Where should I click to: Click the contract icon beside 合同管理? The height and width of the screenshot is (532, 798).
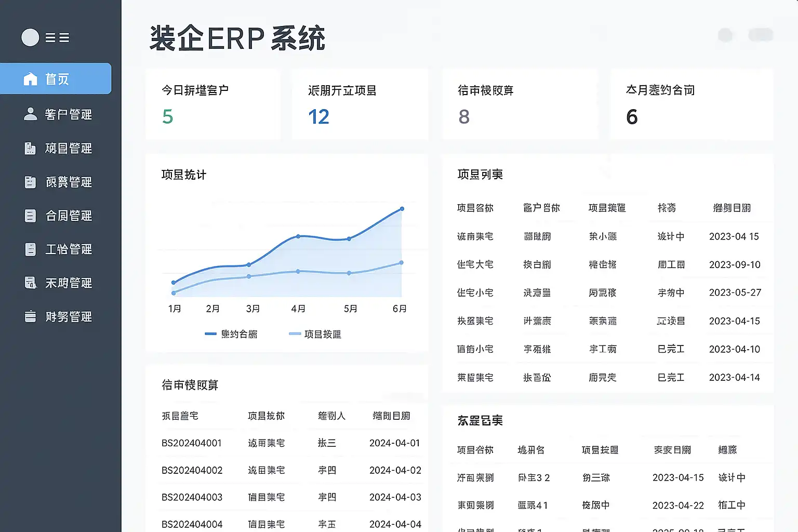click(31, 216)
